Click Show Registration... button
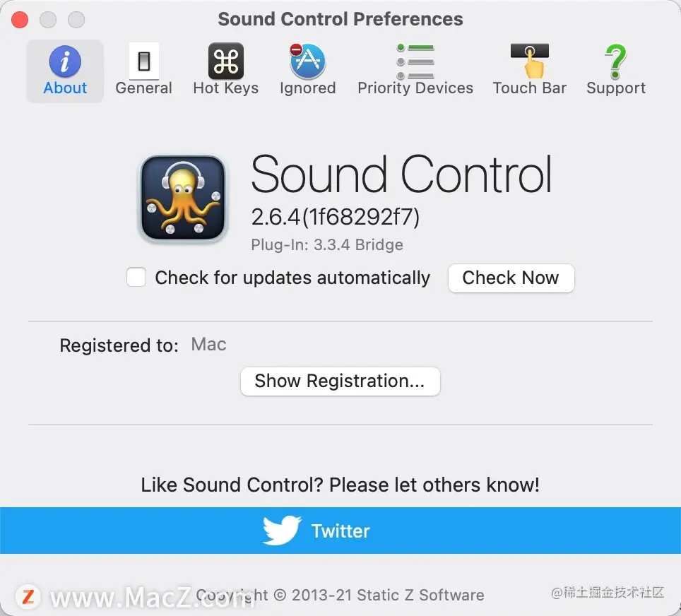This screenshot has width=681, height=616. pos(340,381)
